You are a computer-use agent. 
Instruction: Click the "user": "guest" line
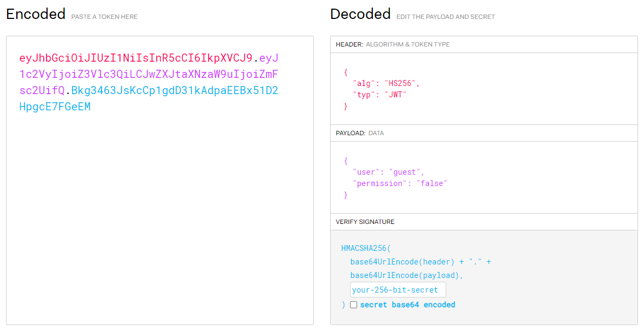click(x=388, y=173)
